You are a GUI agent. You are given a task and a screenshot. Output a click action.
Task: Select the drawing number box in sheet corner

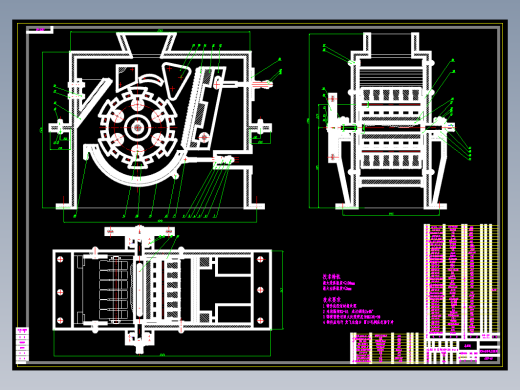point(40,30)
